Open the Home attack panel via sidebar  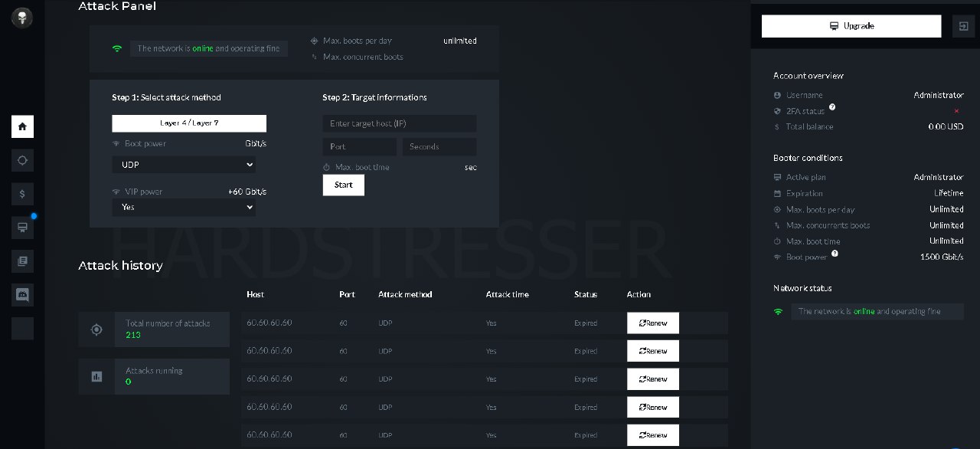click(22, 126)
